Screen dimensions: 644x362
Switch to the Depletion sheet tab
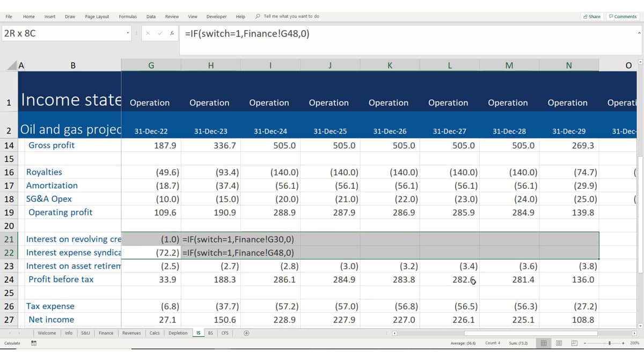[x=178, y=333]
